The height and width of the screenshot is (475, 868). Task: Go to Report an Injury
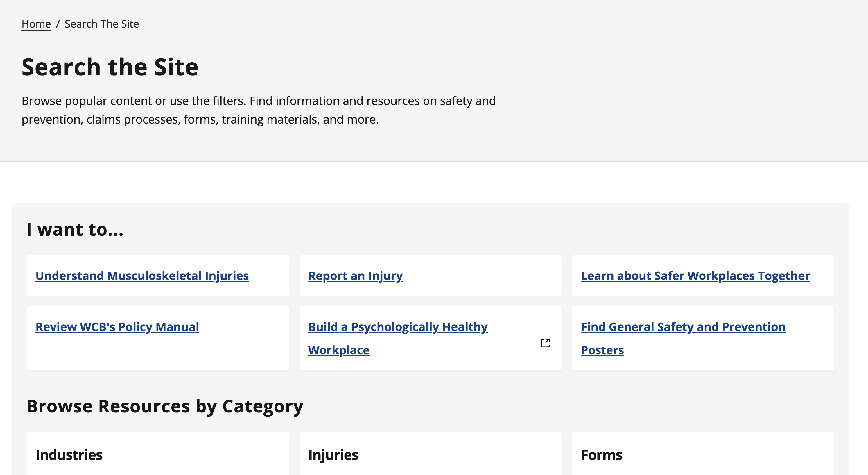coord(355,276)
